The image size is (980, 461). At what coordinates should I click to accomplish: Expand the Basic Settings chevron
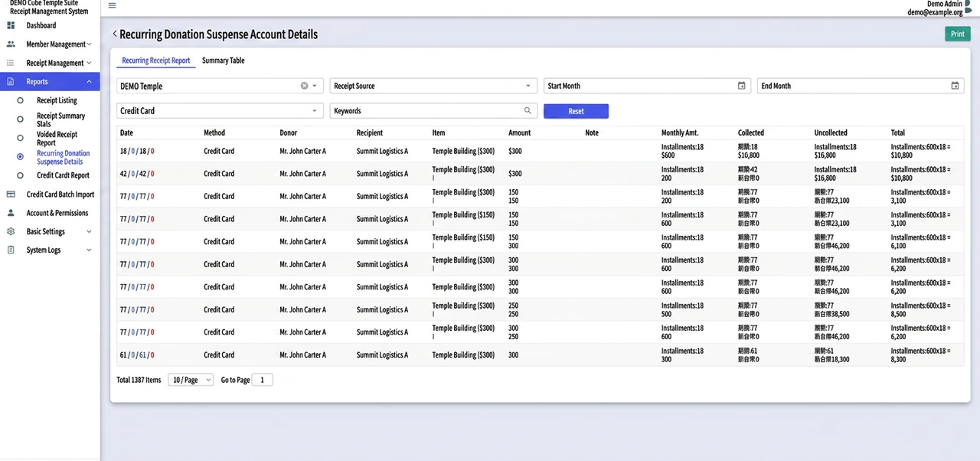click(89, 231)
